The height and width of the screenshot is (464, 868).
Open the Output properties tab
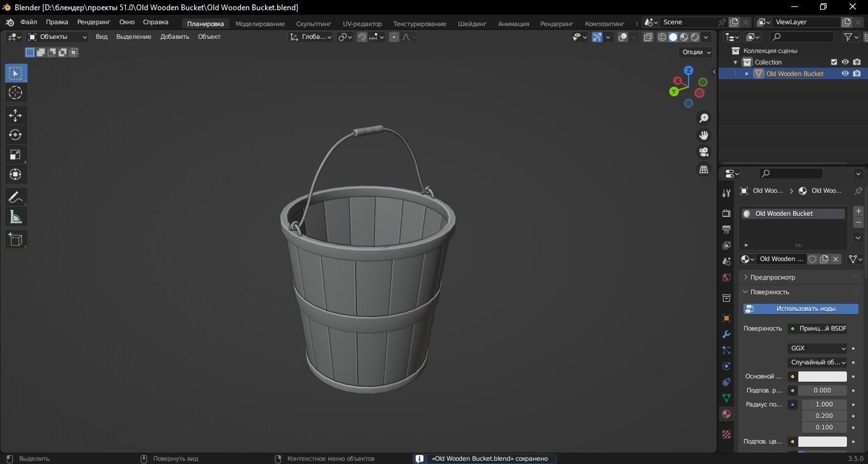(x=726, y=229)
